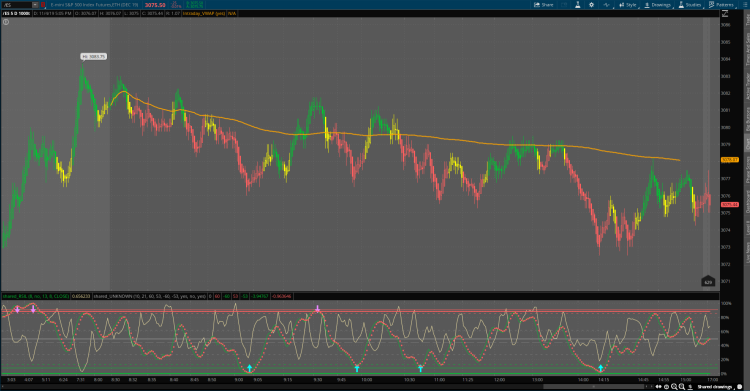The image size is (750, 391).
Task: Open the time frame setup icon
Action: click(607, 5)
